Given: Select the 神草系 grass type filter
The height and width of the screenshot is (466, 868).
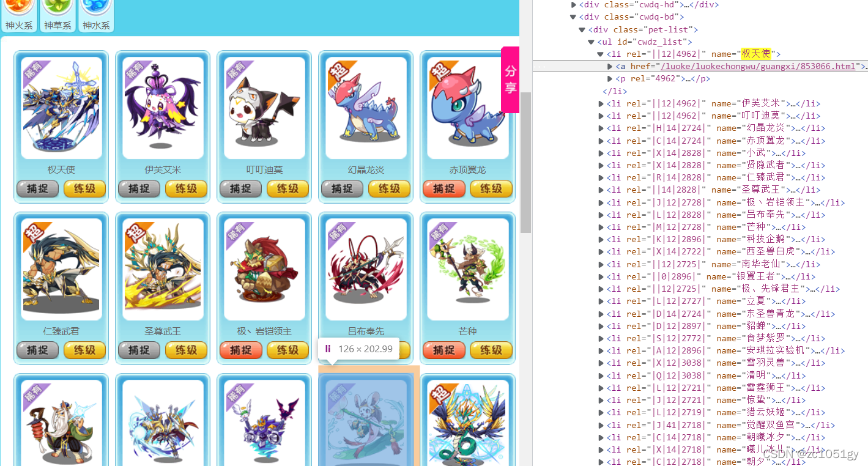Looking at the screenshot, I should tap(57, 16).
